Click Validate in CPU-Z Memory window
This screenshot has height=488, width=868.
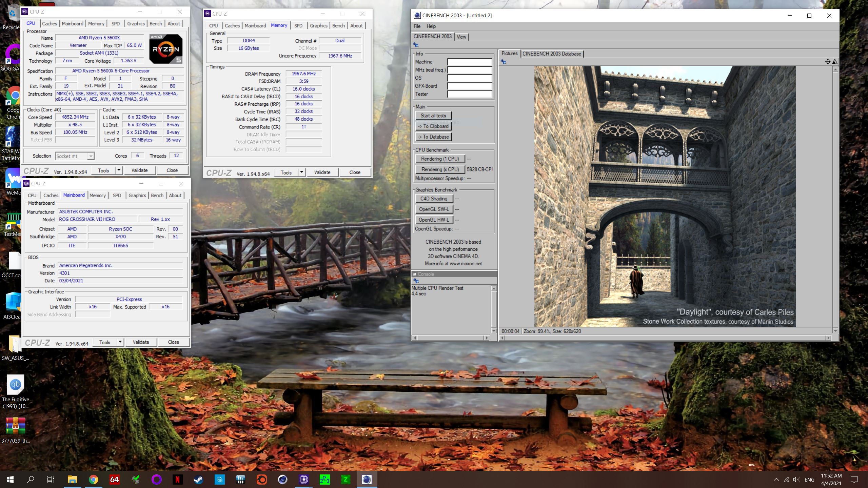point(322,172)
